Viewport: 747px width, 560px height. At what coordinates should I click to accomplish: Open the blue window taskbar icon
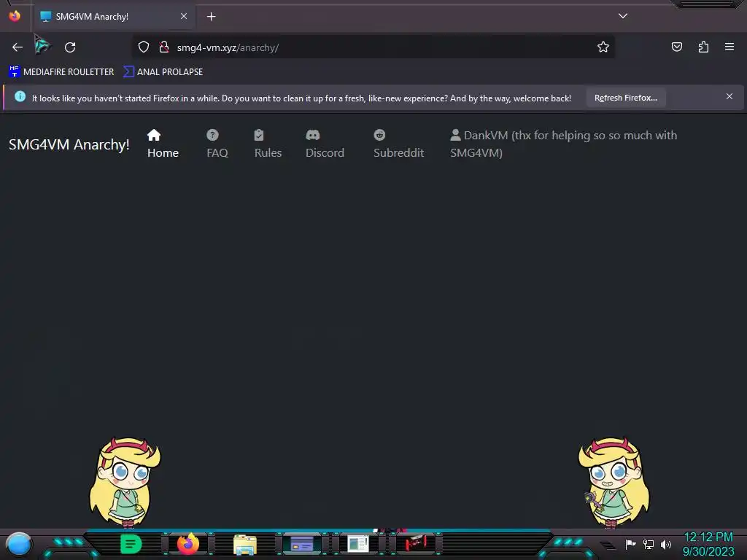coord(301,544)
